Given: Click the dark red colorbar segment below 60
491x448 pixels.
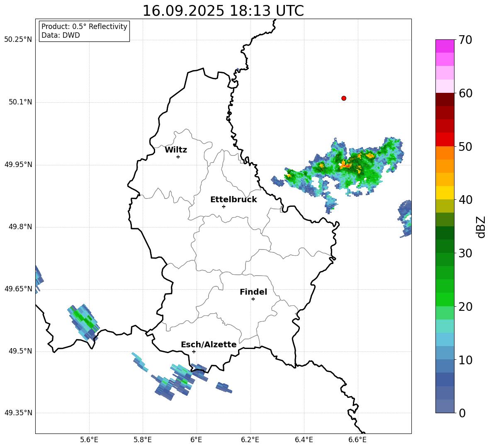Looking at the screenshot, I should (445, 99).
